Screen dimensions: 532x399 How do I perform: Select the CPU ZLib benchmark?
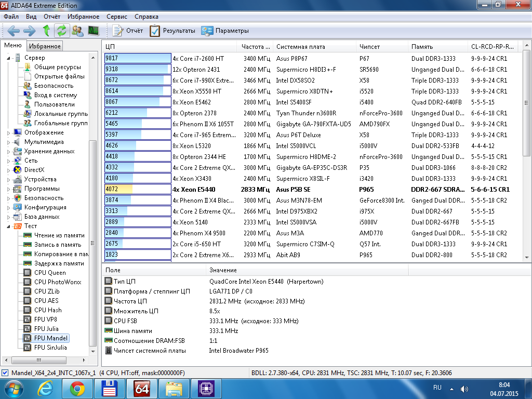pos(47,291)
